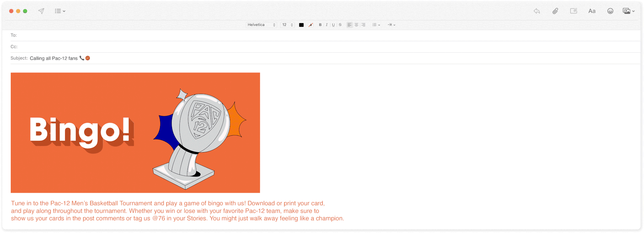Zoom window with the green button

pyautogui.click(x=25, y=11)
